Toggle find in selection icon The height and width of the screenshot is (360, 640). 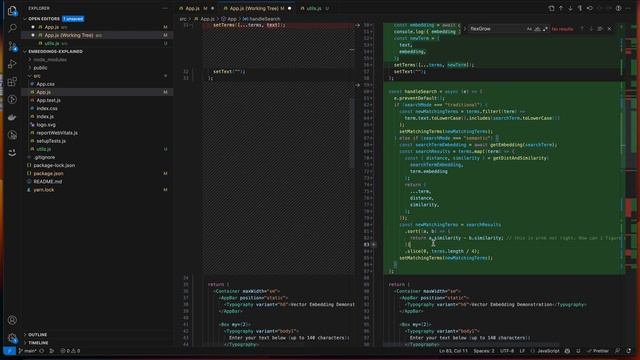click(x=600, y=29)
